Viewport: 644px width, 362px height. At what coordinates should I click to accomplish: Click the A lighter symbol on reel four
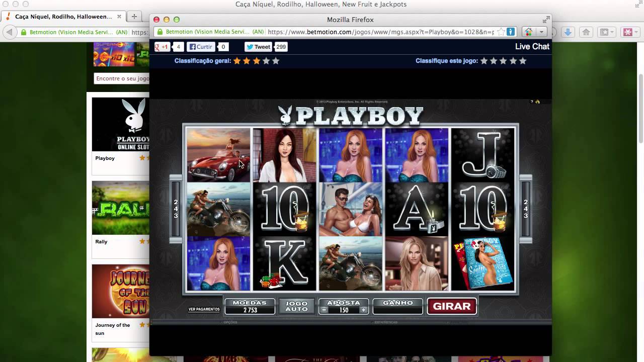[417, 209]
